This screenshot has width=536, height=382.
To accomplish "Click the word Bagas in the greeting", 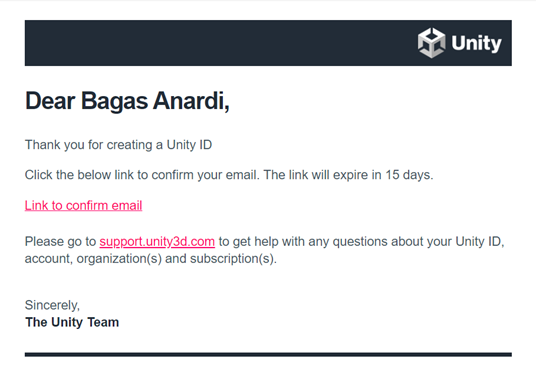I will [x=114, y=102].
